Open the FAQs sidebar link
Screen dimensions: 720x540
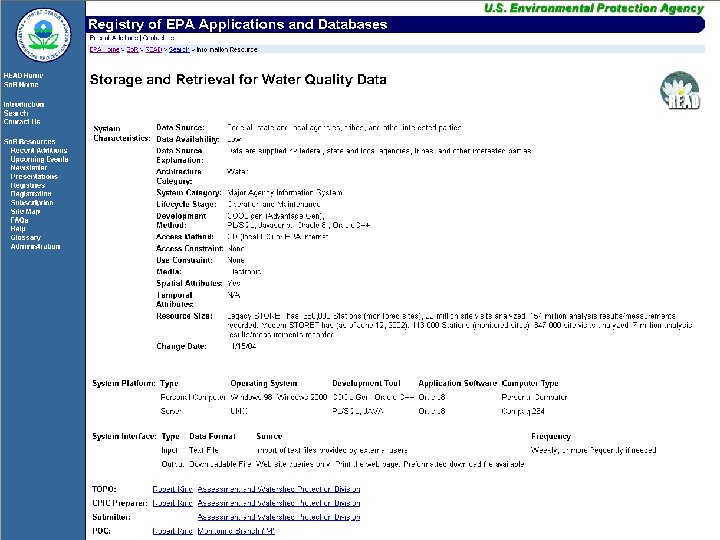click(x=20, y=220)
